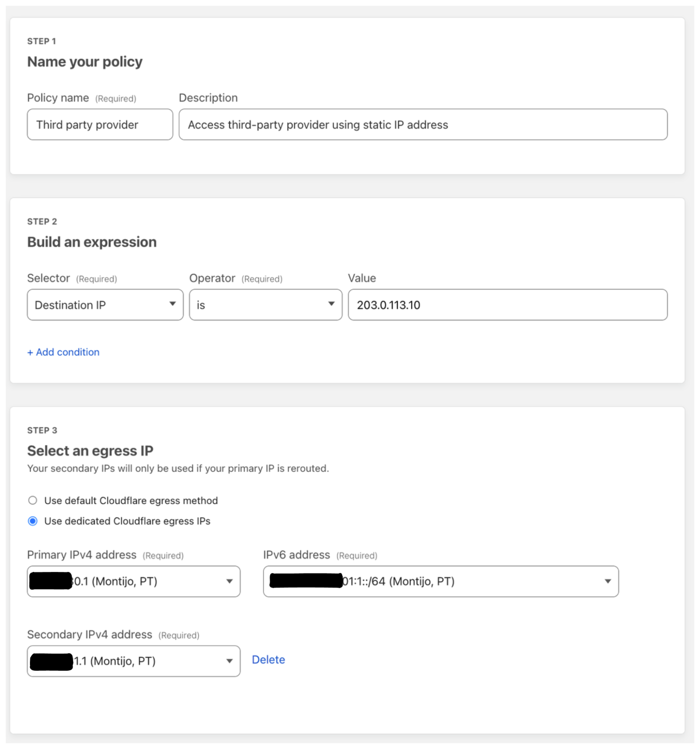Open the Secondary IPv4 address dropdown
The width and height of the screenshot is (700, 749).
point(134,661)
